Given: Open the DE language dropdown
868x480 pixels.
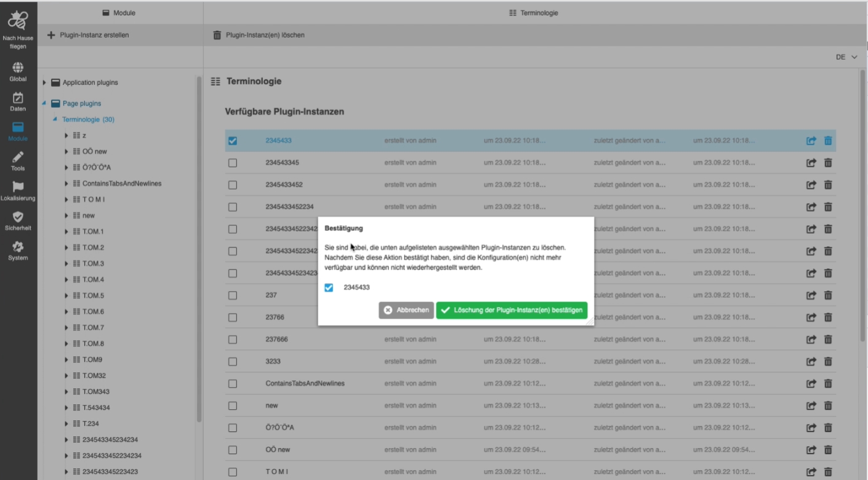Looking at the screenshot, I should click(x=846, y=57).
